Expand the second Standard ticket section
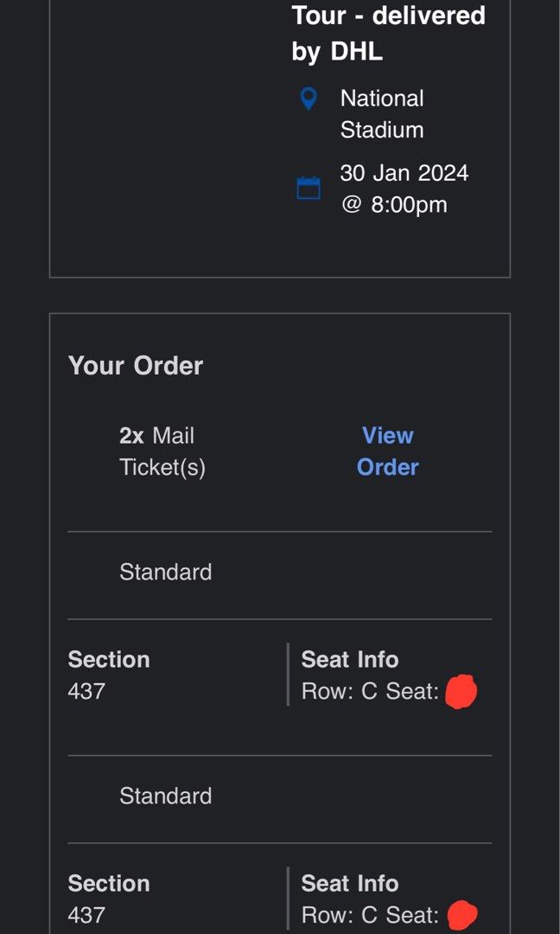560x934 pixels. [166, 795]
